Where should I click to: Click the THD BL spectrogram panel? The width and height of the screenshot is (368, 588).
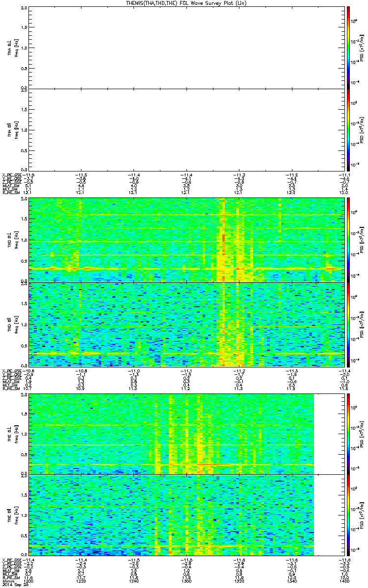[186, 240]
